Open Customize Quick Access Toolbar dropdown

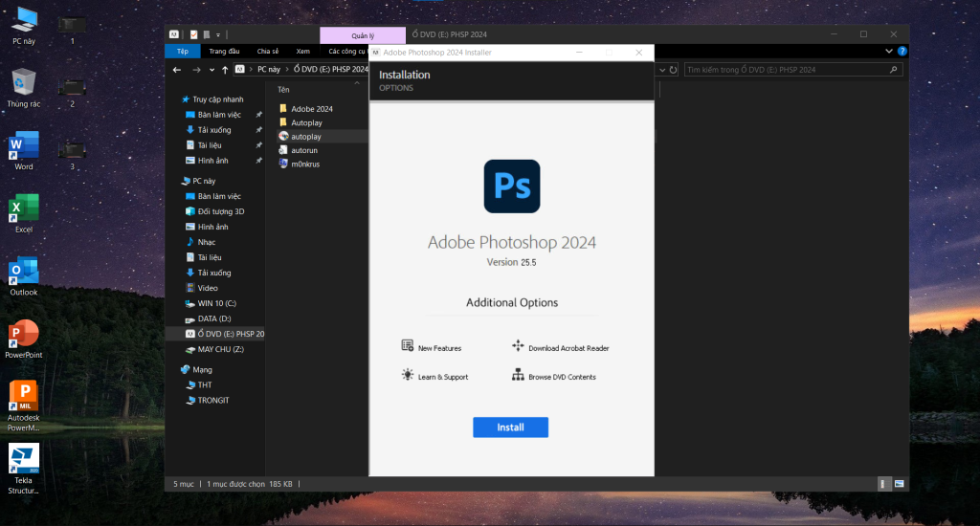tap(218, 35)
